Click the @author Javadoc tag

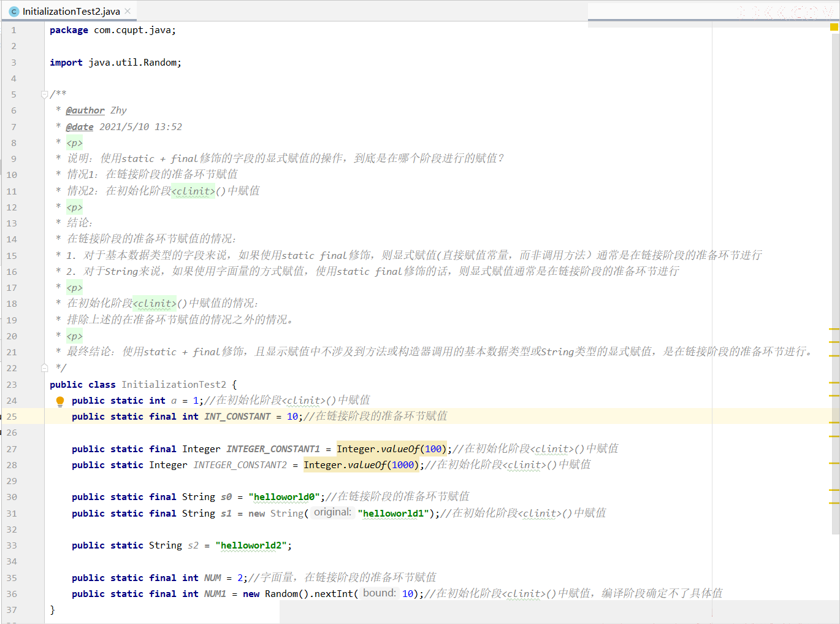pos(85,110)
